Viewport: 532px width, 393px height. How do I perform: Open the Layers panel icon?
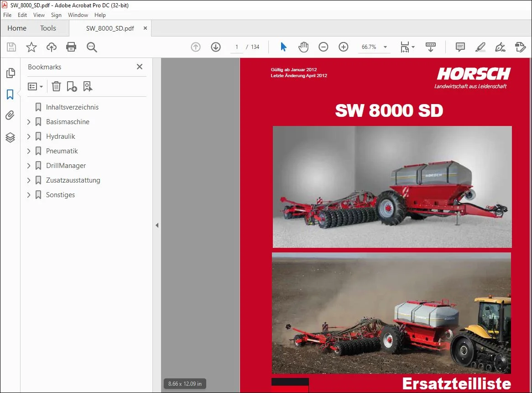click(10, 137)
